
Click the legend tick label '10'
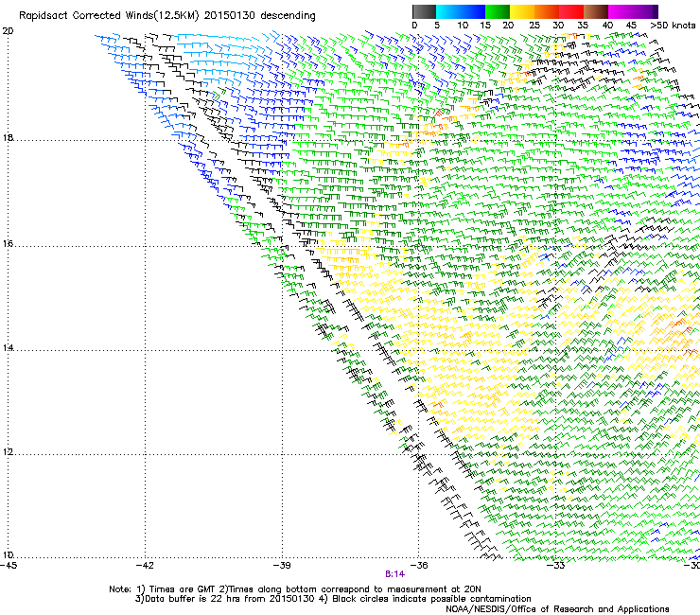463,26
